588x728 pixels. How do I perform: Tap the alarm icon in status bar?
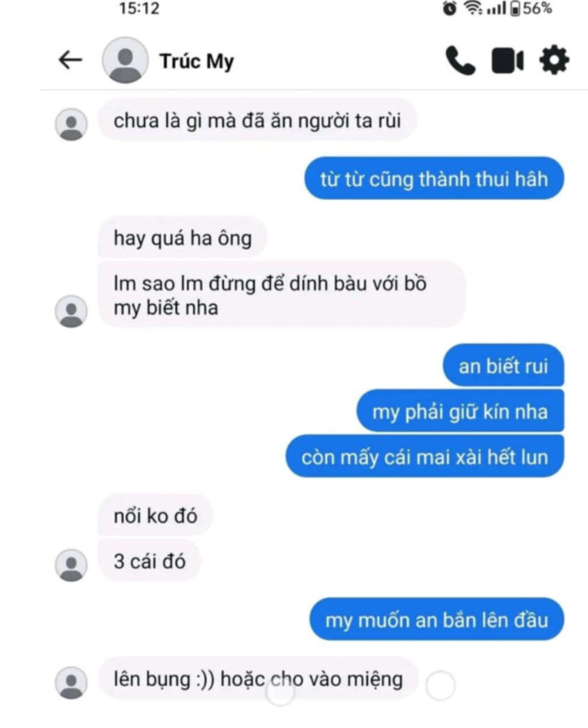pyautogui.click(x=449, y=8)
